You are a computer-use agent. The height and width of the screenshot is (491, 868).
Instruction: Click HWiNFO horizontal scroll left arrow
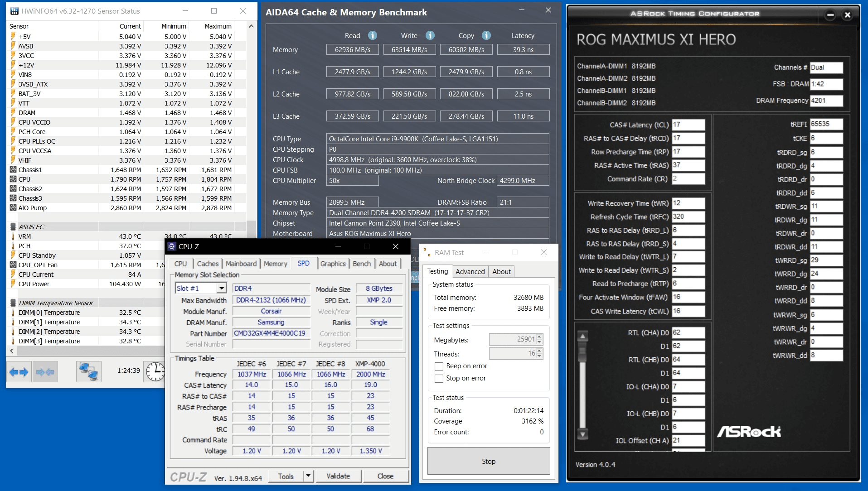12,351
